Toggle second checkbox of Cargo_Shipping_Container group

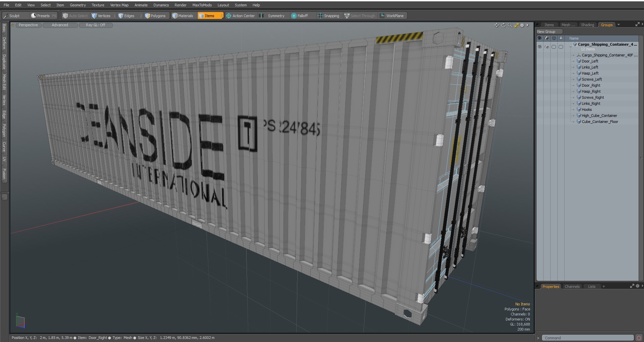point(561,47)
